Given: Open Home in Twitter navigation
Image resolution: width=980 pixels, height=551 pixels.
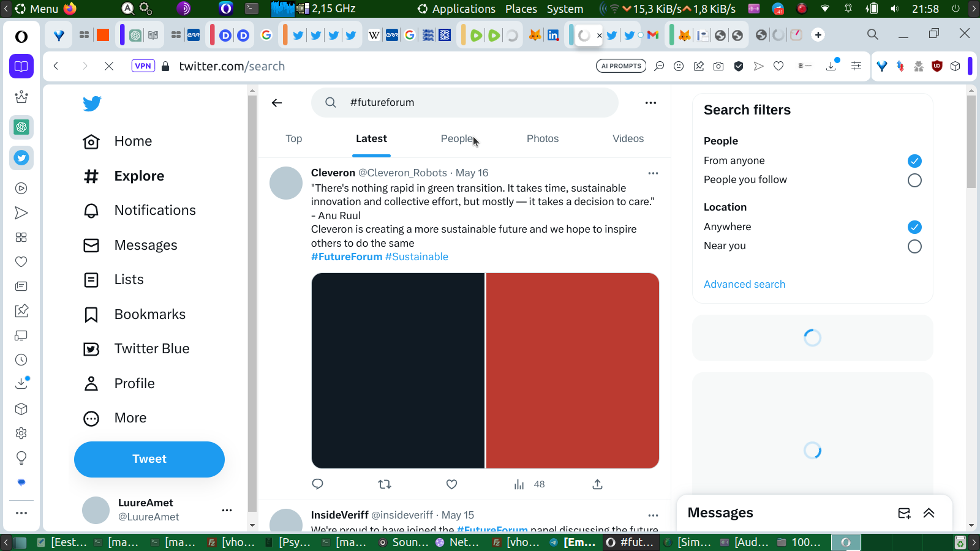Looking at the screenshot, I should (118, 141).
